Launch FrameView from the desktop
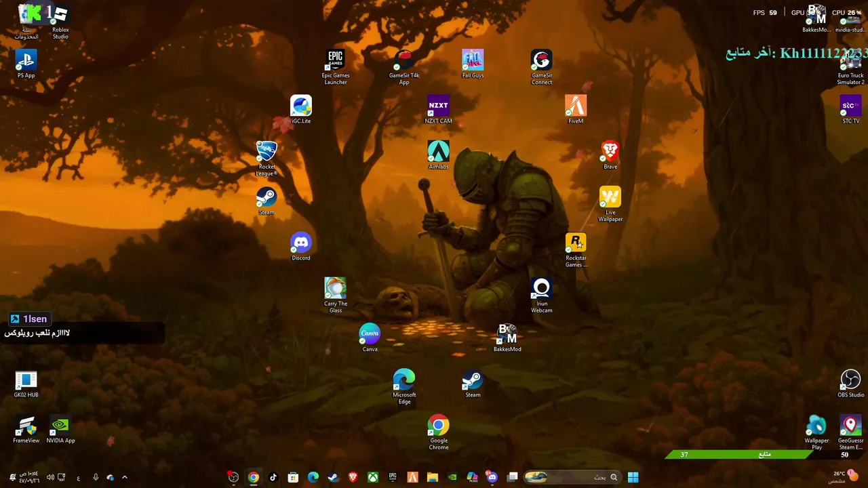The width and height of the screenshot is (868, 488). 26,429
